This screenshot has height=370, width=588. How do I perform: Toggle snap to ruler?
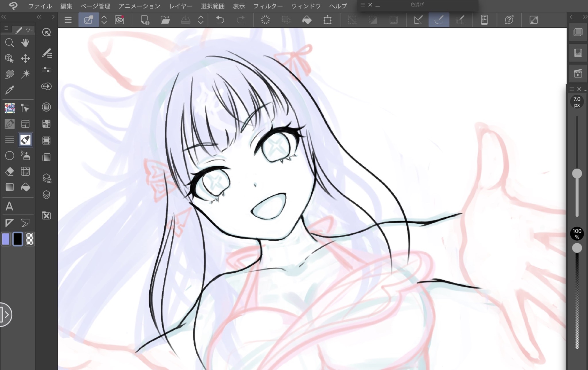(x=418, y=20)
